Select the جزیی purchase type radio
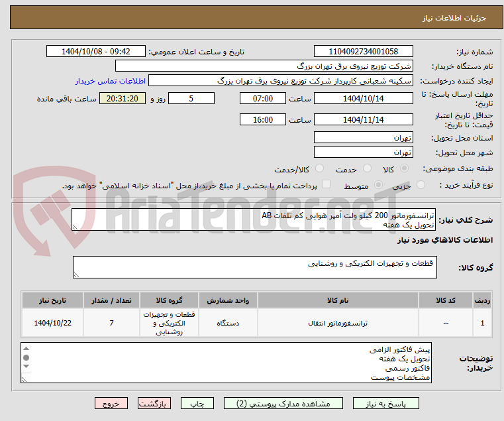504x421 pixels. 421,185
